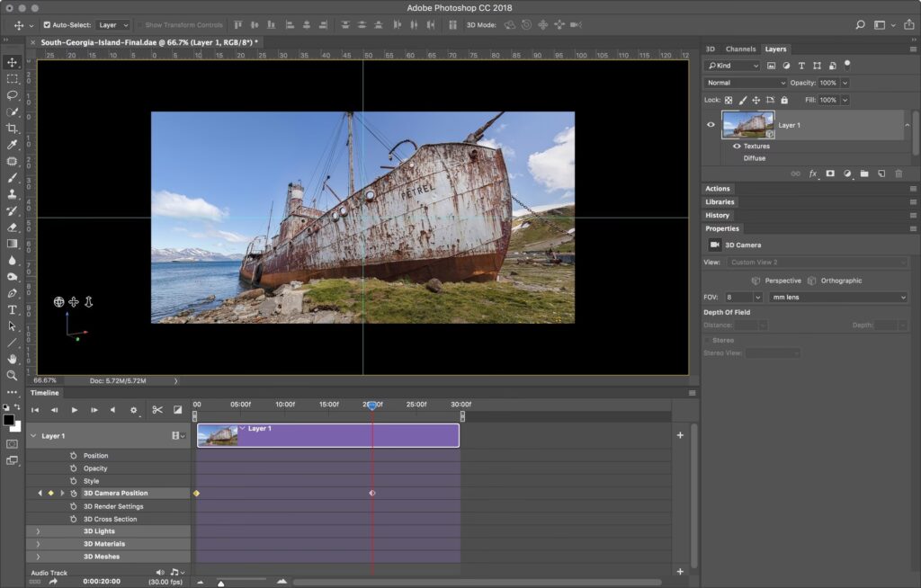Image resolution: width=921 pixels, height=588 pixels.
Task: Expand the 3D Lights track
Action: pyautogui.click(x=38, y=531)
